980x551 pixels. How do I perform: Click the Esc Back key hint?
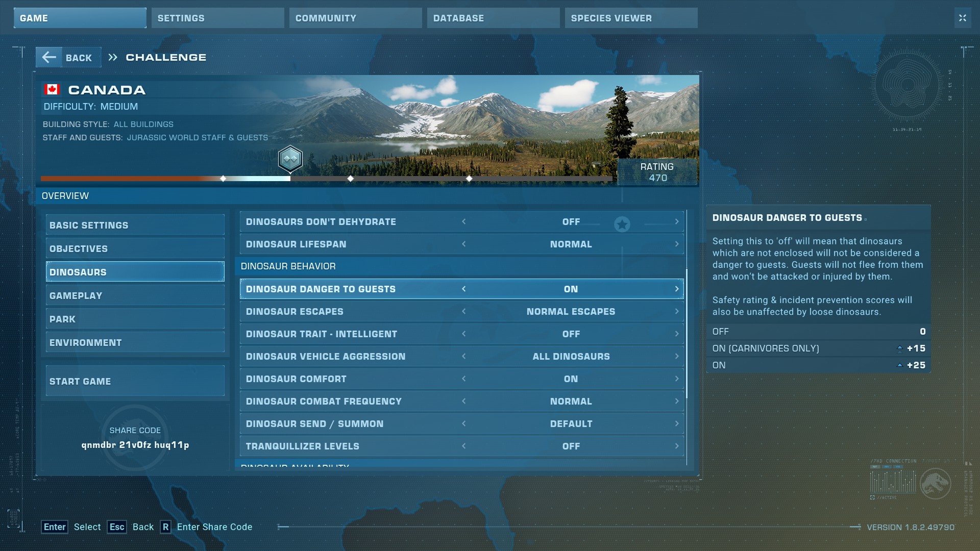point(130,527)
